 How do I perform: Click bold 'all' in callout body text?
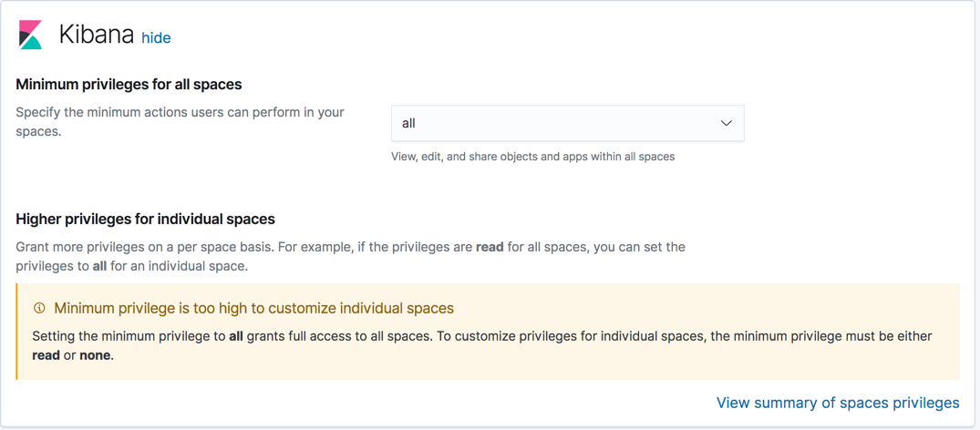236,336
